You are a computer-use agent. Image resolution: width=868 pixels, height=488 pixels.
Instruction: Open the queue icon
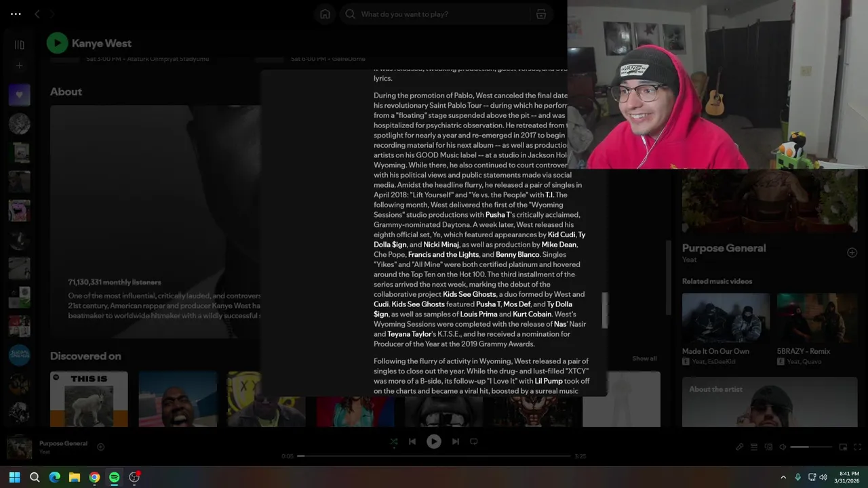tap(754, 447)
